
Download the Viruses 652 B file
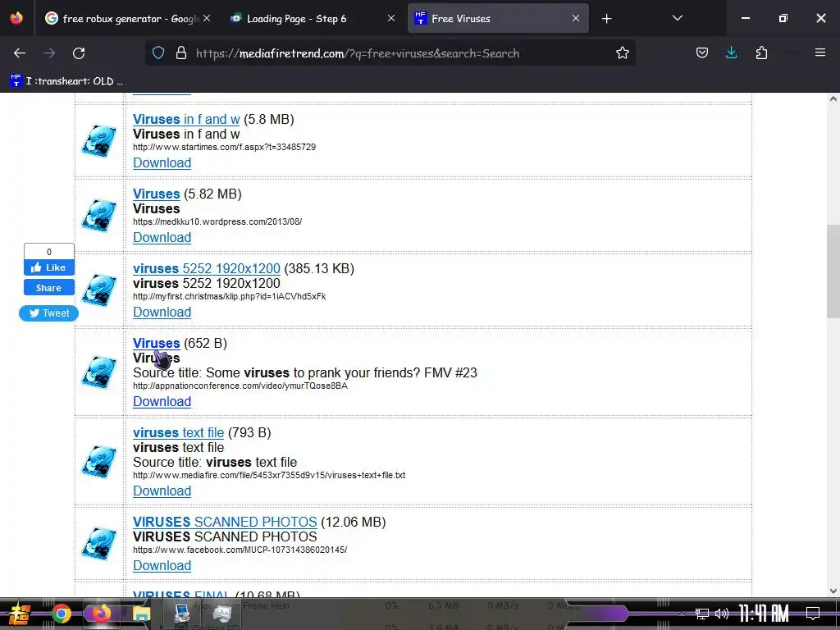pos(162,402)
